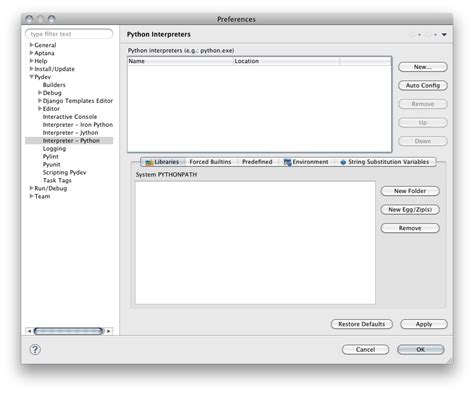
Task: Open the Environment tab
Action: (x=306, y=162)
